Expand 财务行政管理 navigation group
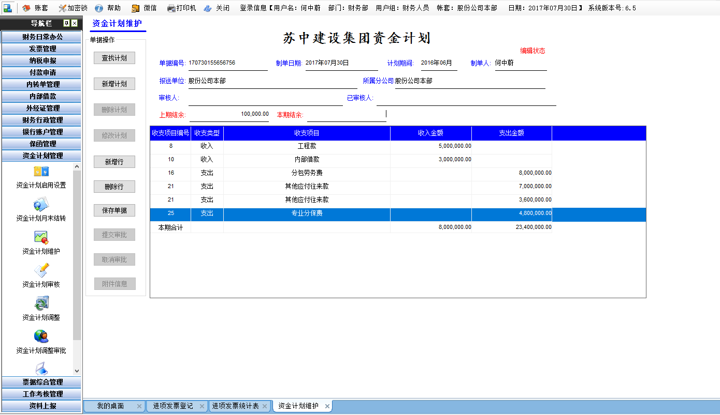The height and width of the screenshot is (415, 720). pyautogui.click(x=42, y=120)
